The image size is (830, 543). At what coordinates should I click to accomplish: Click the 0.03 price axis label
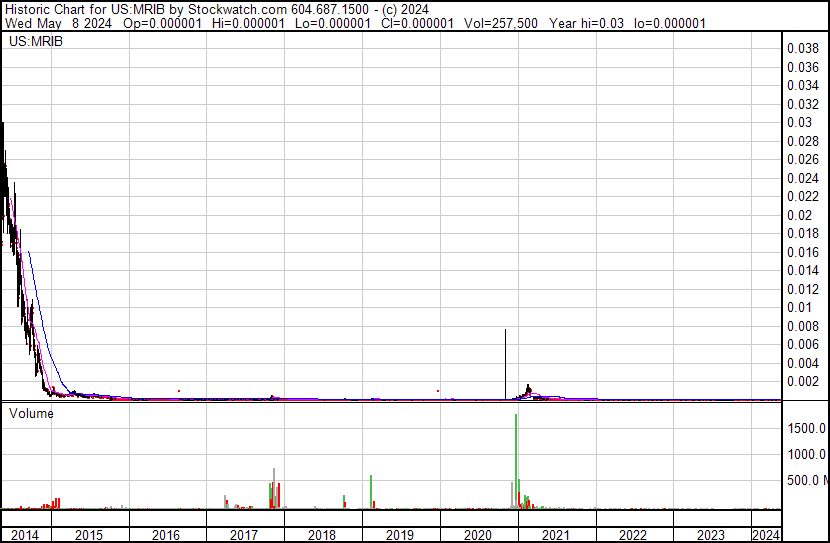click(x=799, y=122)
